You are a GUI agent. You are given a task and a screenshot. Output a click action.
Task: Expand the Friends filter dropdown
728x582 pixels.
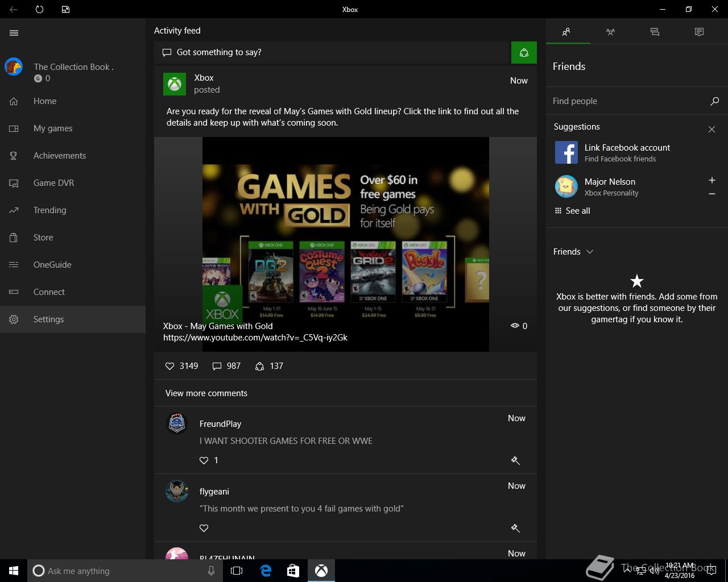click(x=573, y=252)
